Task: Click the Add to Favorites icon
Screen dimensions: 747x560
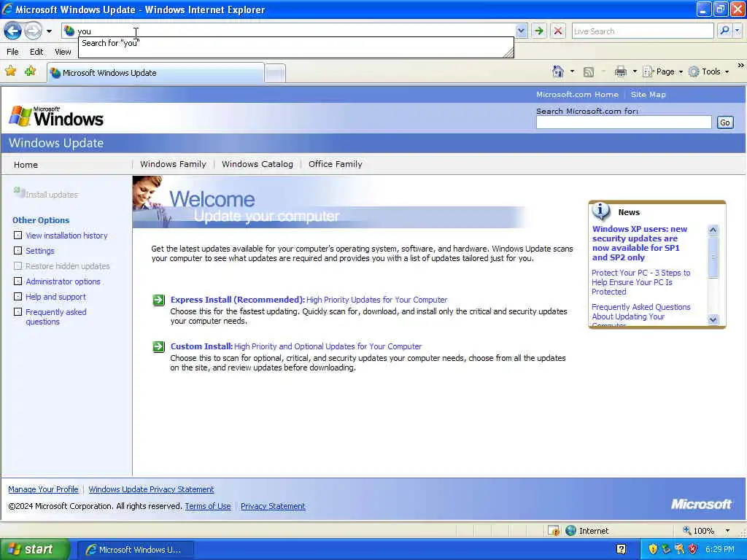Action: pos(31,71)
